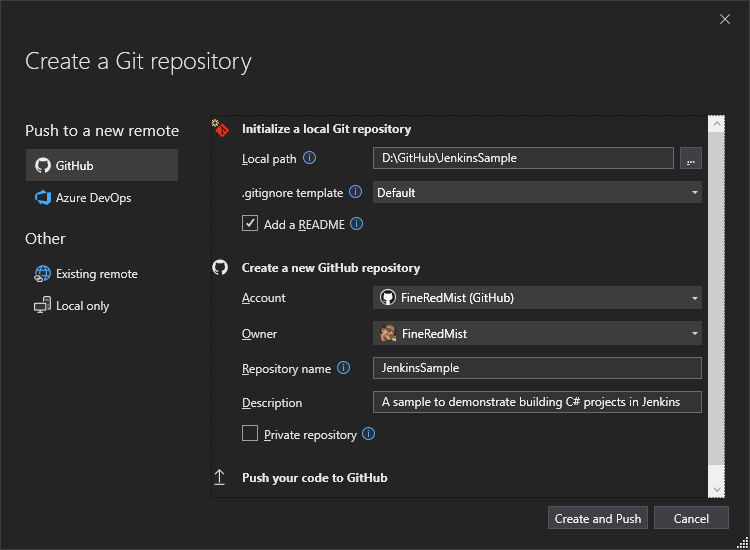Click the Cancel button
750x550 pixels.
691,518
